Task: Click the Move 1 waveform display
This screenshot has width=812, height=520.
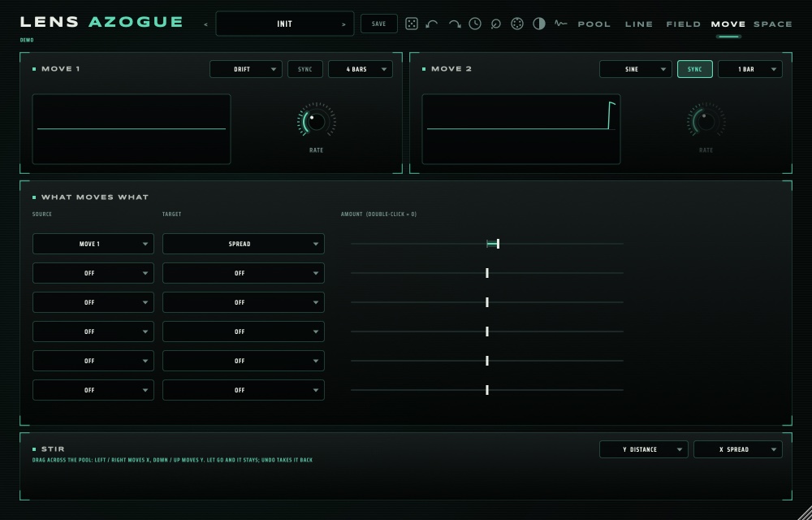Action: coord(132,129)
